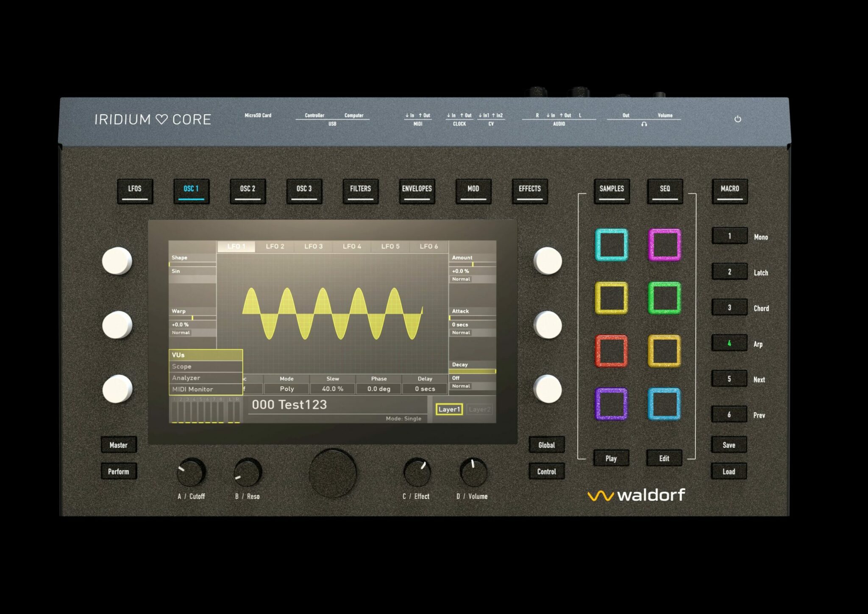The height and width of the screenshot is (614, 868).
Task: Click the middle left white knob
Action: (x=117, y=325)
